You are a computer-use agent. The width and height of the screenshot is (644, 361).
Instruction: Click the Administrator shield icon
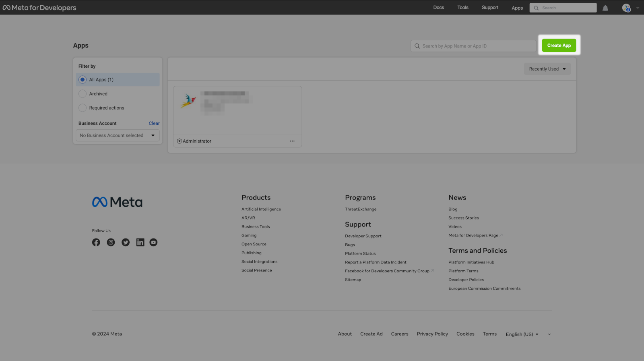(x=180, y=141)
